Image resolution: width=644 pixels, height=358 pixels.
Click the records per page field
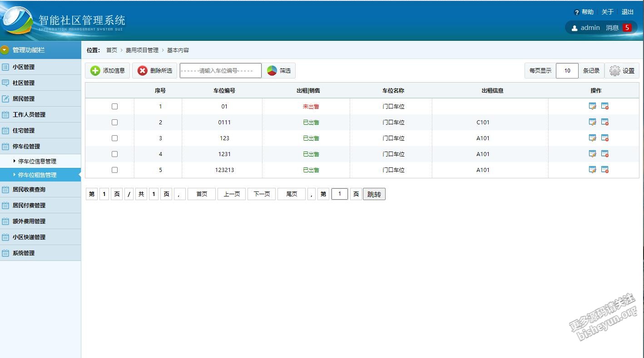click(567, 71)
